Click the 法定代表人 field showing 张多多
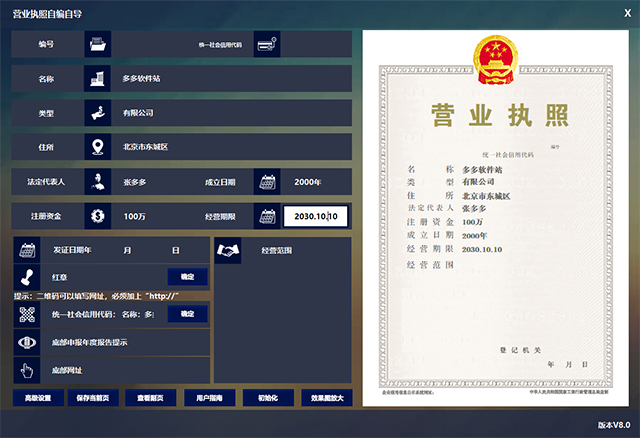Image resolution: width=640 pixels, height=438 pixels. point(155,182)
